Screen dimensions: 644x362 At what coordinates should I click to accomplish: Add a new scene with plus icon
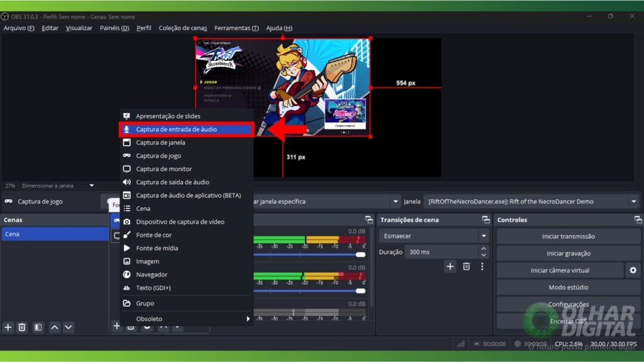pyautogui.click(x=8, y=327)
